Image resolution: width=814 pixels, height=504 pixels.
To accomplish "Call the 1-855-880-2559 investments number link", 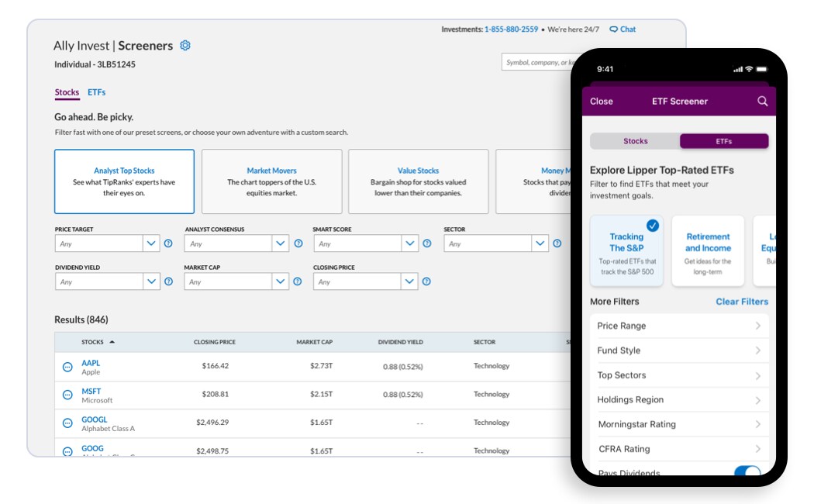I will click(512, 29).
